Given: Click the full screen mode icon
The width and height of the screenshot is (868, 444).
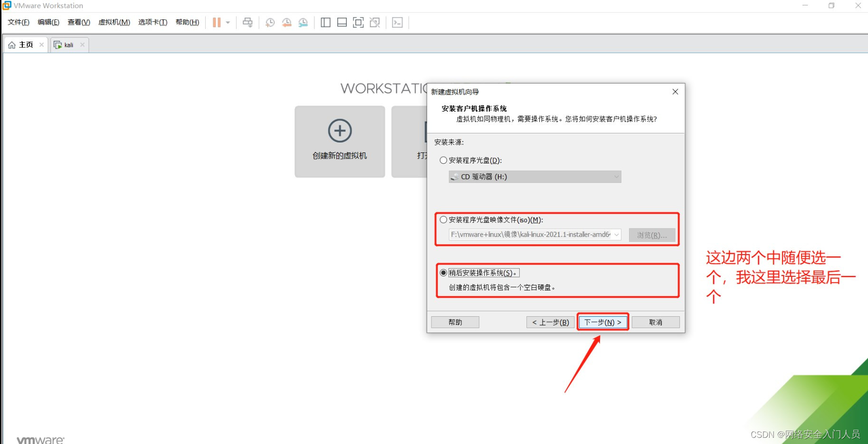Looking at the screenshot, I should pos(358,22).
